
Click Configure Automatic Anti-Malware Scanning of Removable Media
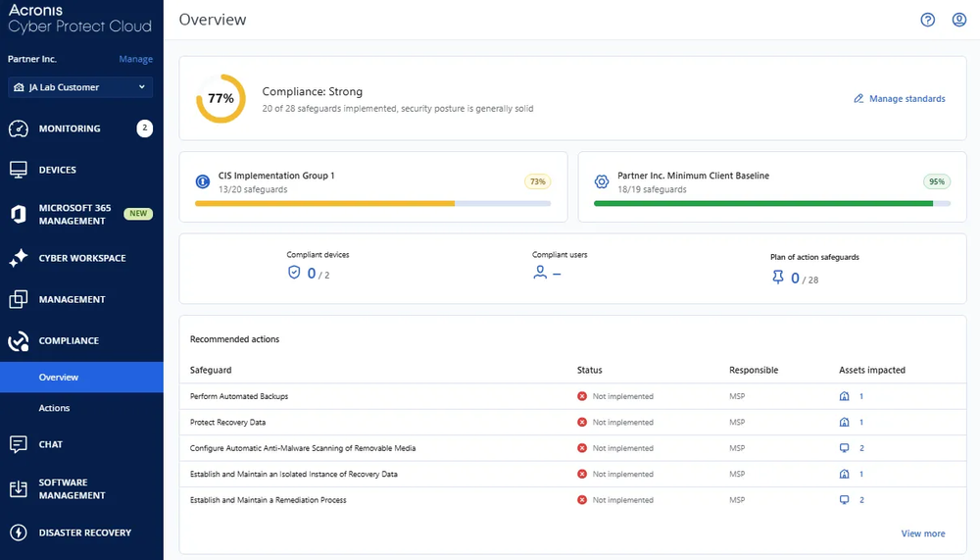pos(303,448)
